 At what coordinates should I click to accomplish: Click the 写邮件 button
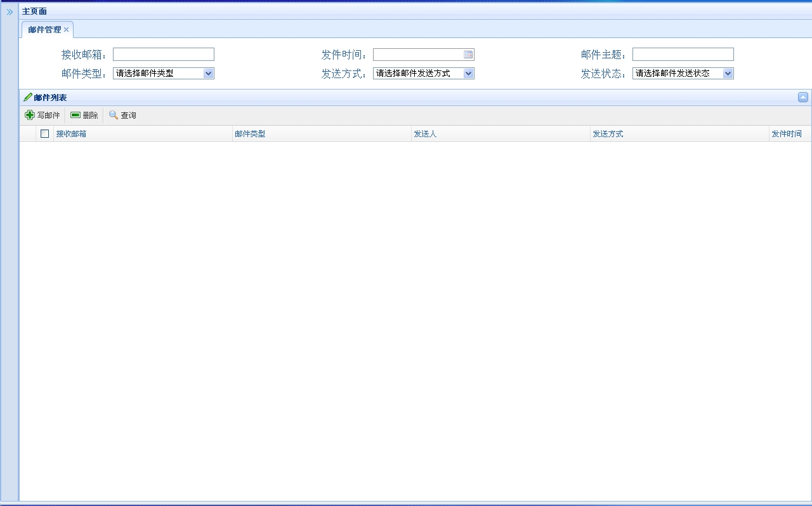(x=43, y=115)
